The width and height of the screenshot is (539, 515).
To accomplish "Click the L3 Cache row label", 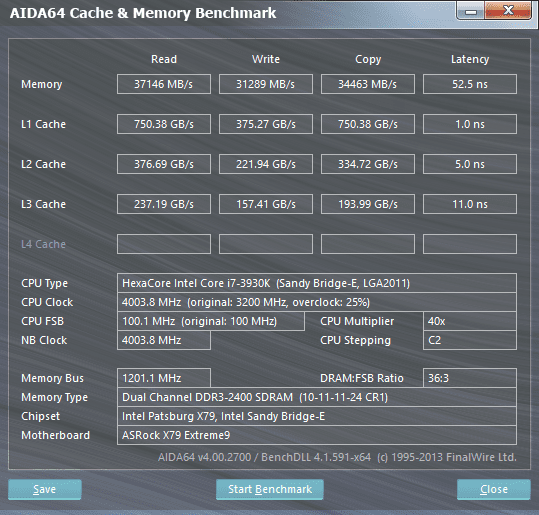I will point(43,204).
